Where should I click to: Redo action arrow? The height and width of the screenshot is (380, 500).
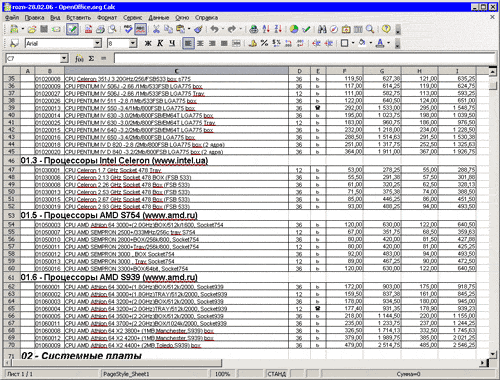click(232, 29)
